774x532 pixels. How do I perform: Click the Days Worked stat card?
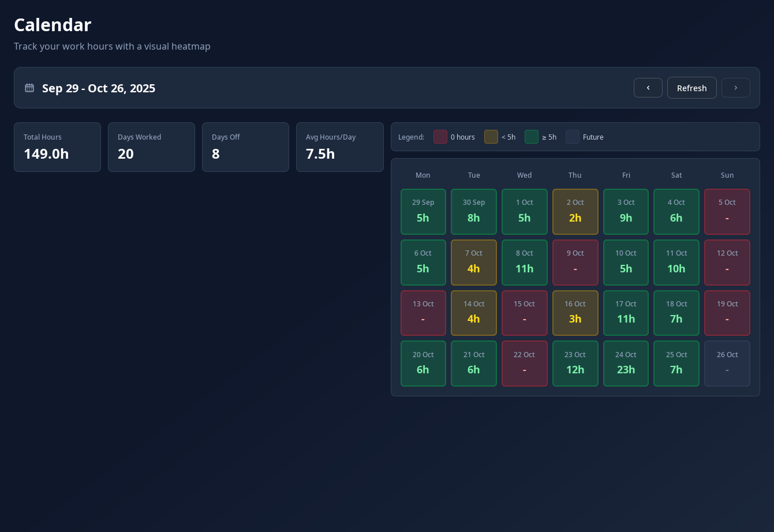click(151, 147)
